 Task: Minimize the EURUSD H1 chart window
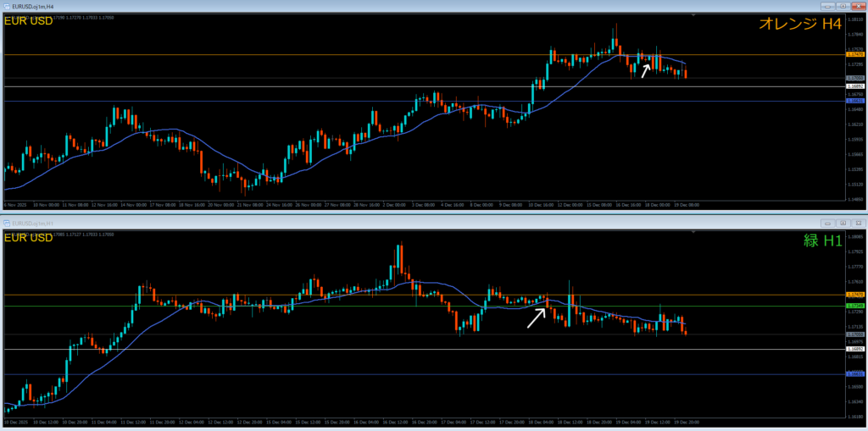coord(828,223)
